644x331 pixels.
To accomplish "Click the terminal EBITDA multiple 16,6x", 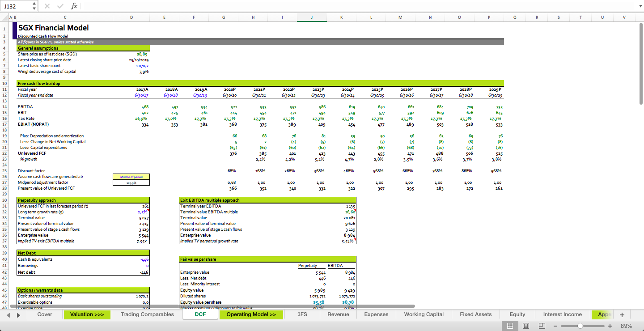I will [x=350, y=212].
